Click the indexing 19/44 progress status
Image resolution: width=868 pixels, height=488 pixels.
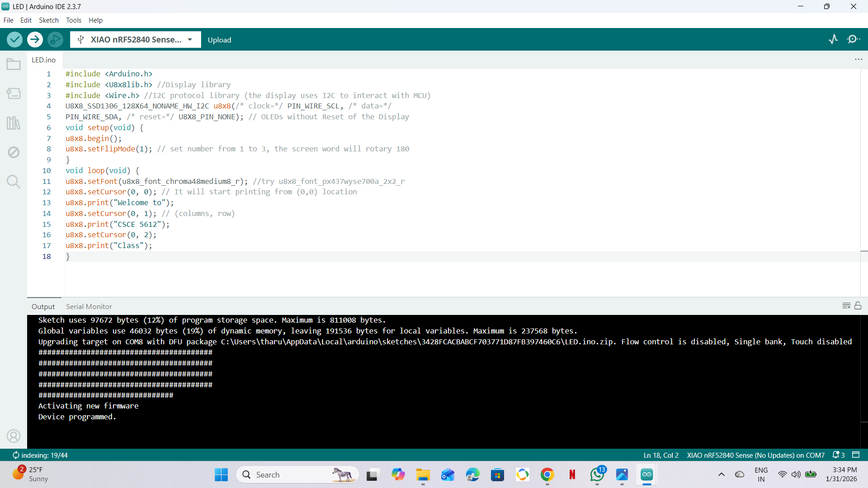[40, 455]
